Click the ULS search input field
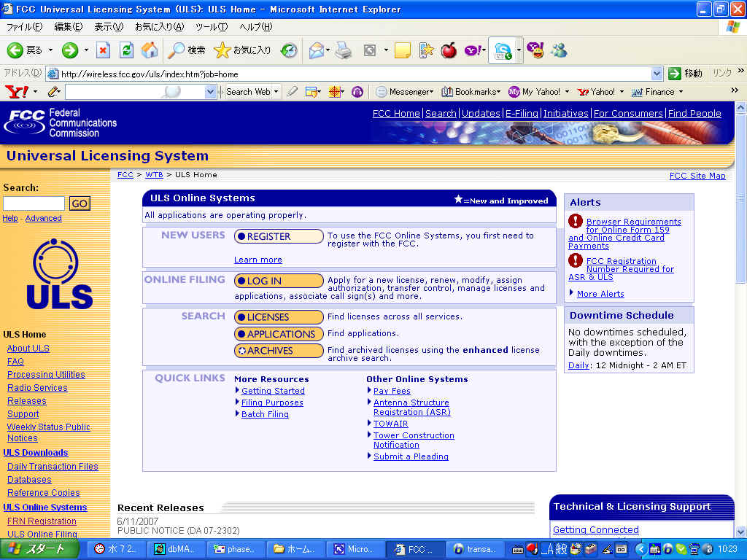 (34, 203)
